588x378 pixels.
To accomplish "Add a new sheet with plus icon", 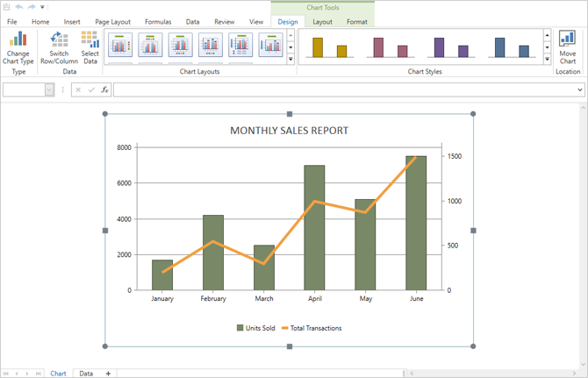I will tap(108, 374).
